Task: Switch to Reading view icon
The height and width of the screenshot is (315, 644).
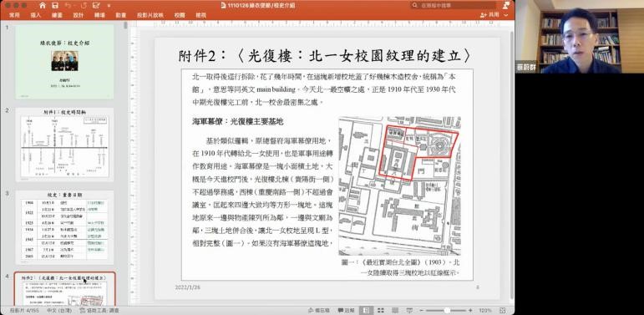Action: 395,311
